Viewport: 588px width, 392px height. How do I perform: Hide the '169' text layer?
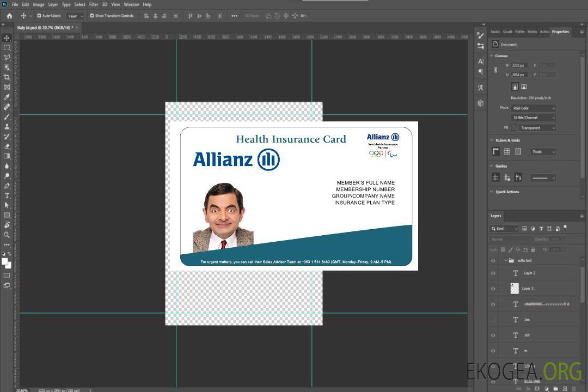pyautogui.click(x=493, y=335)
